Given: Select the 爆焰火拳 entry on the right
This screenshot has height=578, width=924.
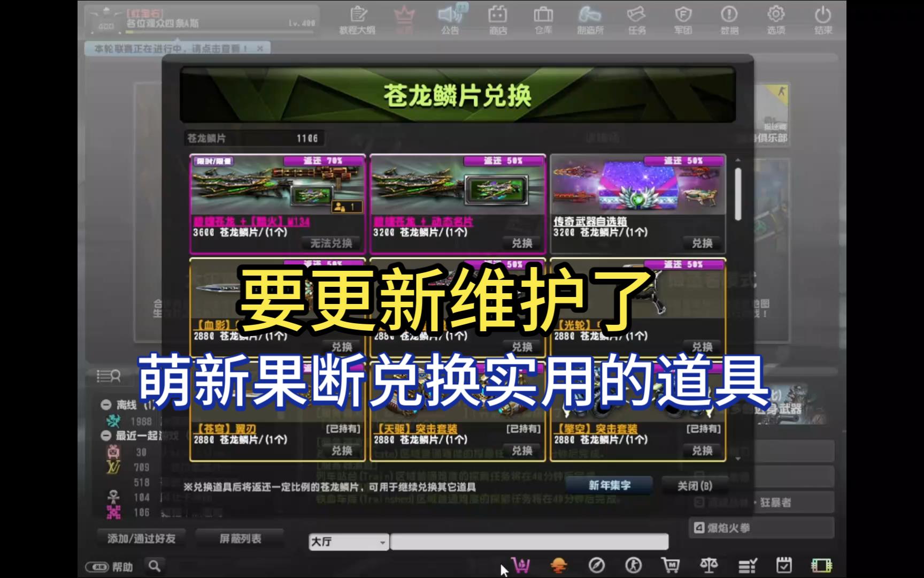Looking at the screenshot, I should coord(761,528).
